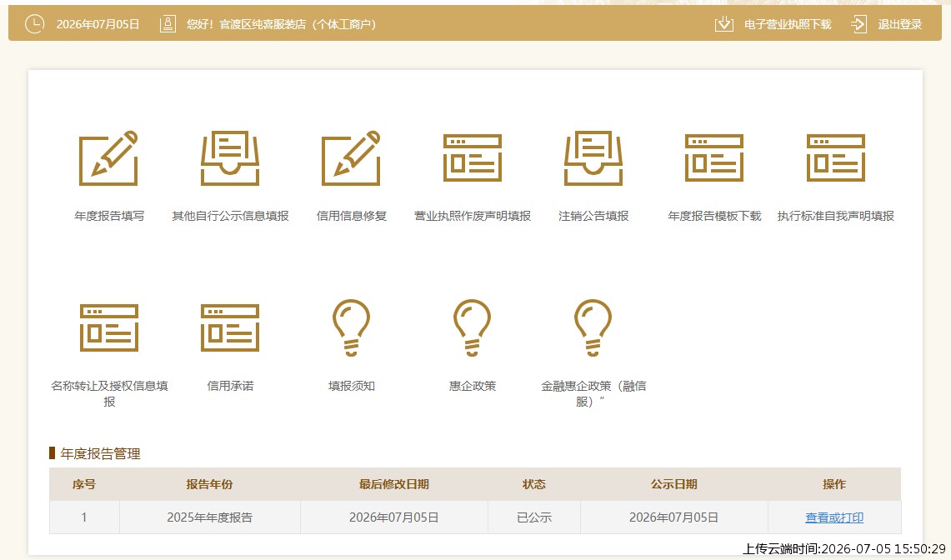Select the 金融惠企政策 lightbulb icon
The height and width of the screenshot is (560, 951).
[593, 327]
